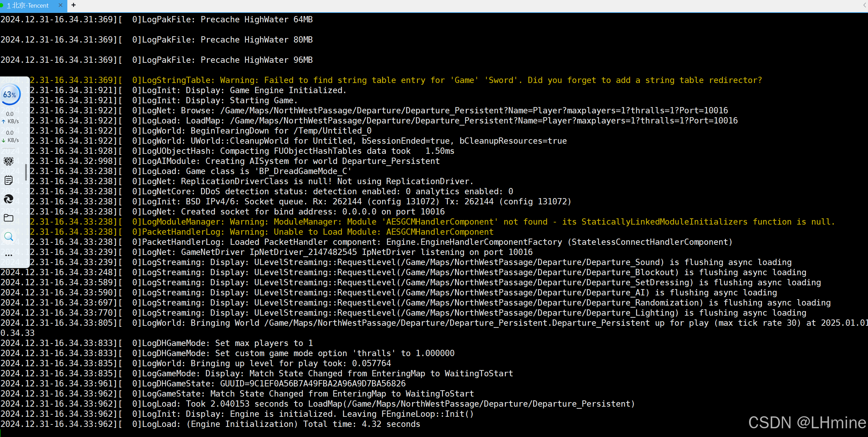The height and width of the screenshot is (437, 868).
Task: Click the upload speed arrow indicator
Action: pyautogui.click(x=3, y=121)
